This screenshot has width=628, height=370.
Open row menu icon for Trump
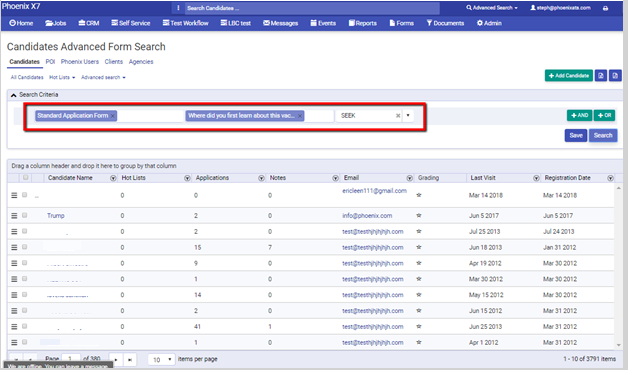14,215
